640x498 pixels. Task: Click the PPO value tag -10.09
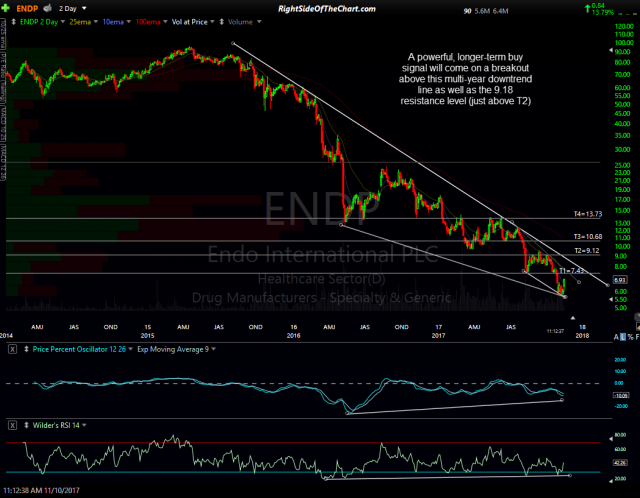point(621,395)
